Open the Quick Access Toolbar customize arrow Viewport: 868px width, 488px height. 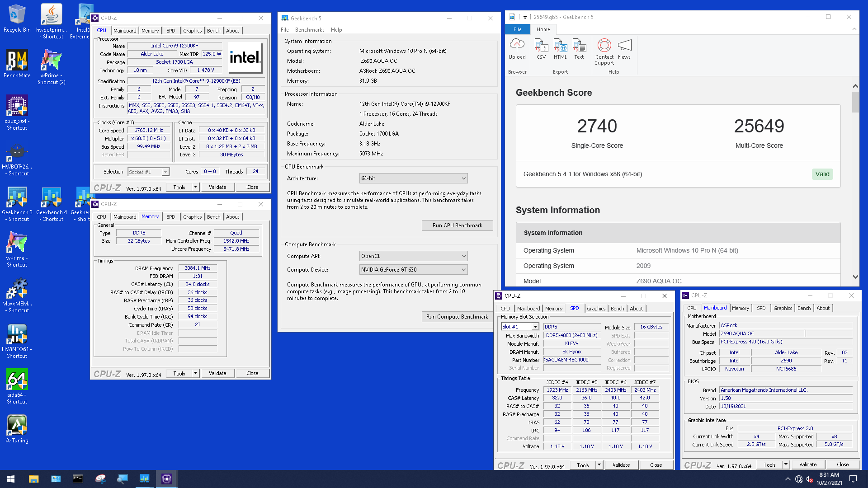525,17
